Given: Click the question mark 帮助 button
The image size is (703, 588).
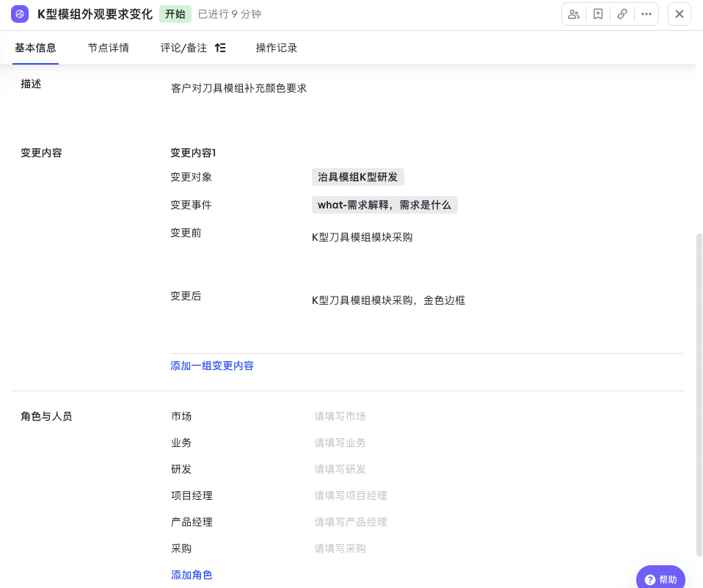Looking at the screenshot, I should (660, 579).
